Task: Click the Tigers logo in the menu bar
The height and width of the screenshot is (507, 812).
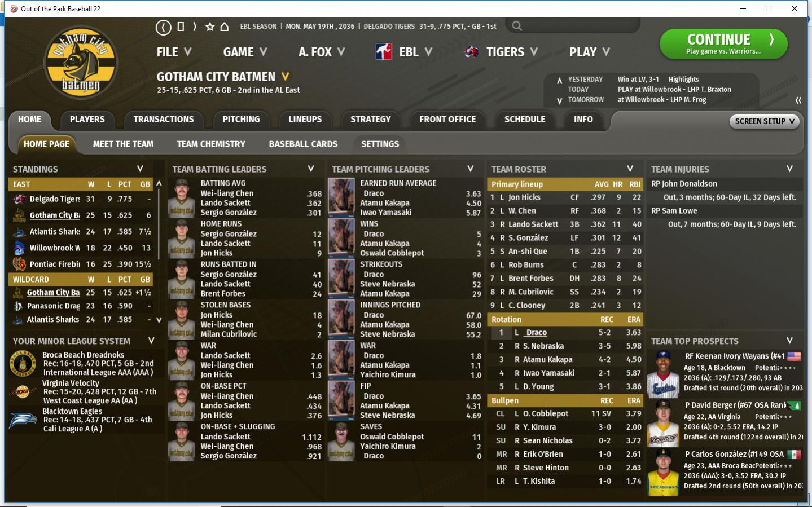Action: (x=471, y=52)
